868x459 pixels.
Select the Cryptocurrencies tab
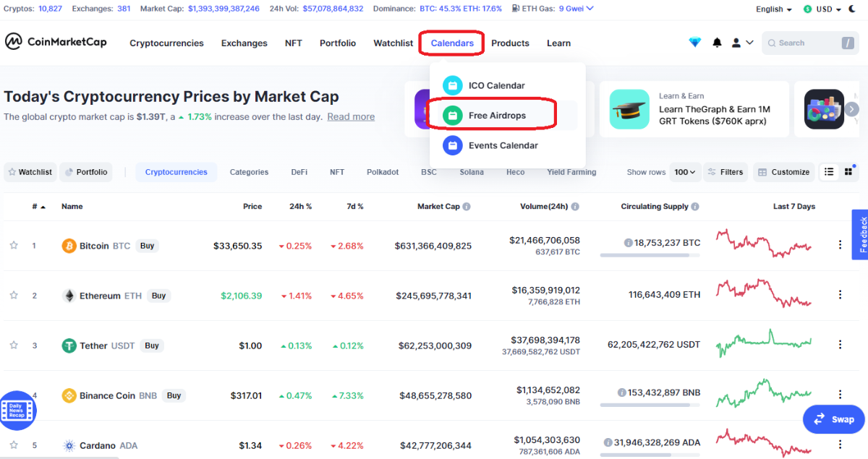coord(176,172)
